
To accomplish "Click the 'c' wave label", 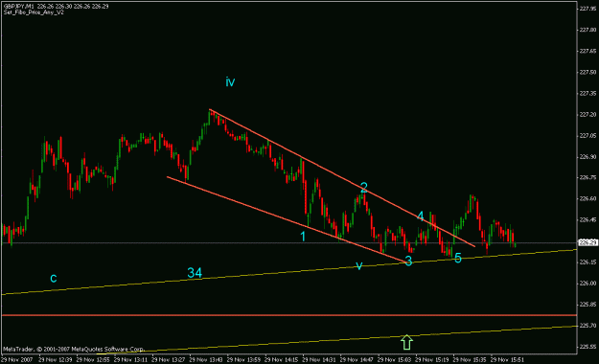I will pos(54,278).
